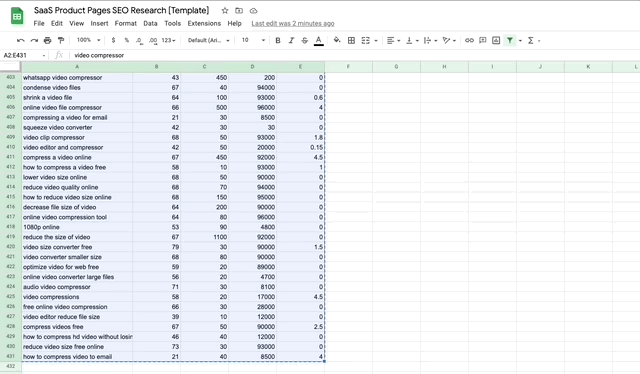Click the Print icon

(47, 40)
